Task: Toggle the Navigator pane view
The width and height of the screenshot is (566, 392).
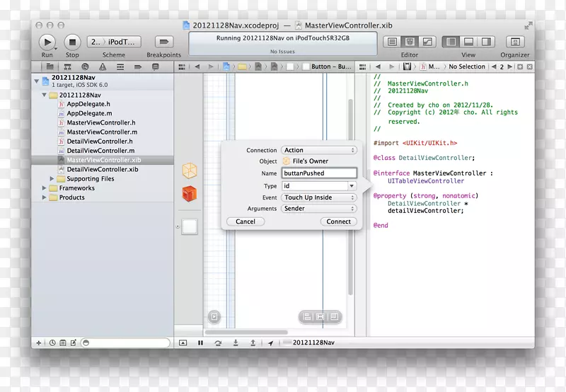Action: (451, 42)
